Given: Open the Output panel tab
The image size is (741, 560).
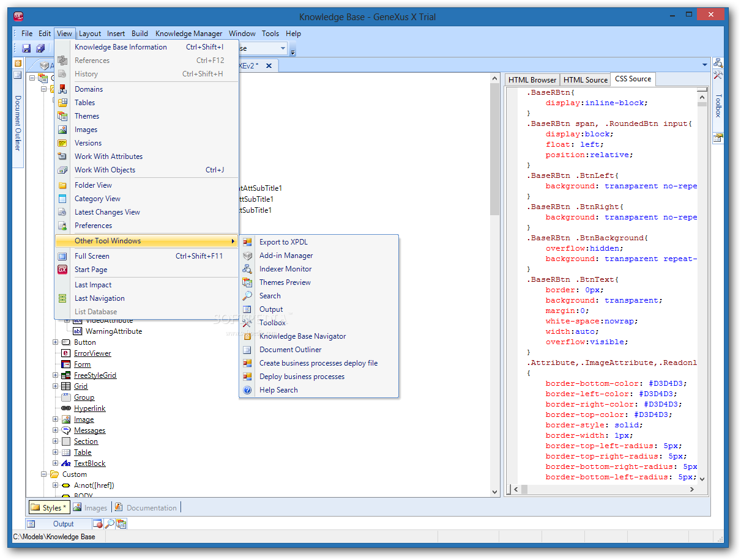Looking at the screenshot, I should (x=58, y=524).
